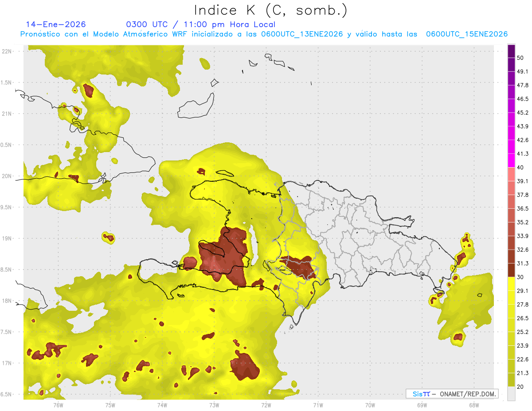This screenshot has height=411, width=532.
Task: Click the '18N' latitude axis label
Action: 6,301
